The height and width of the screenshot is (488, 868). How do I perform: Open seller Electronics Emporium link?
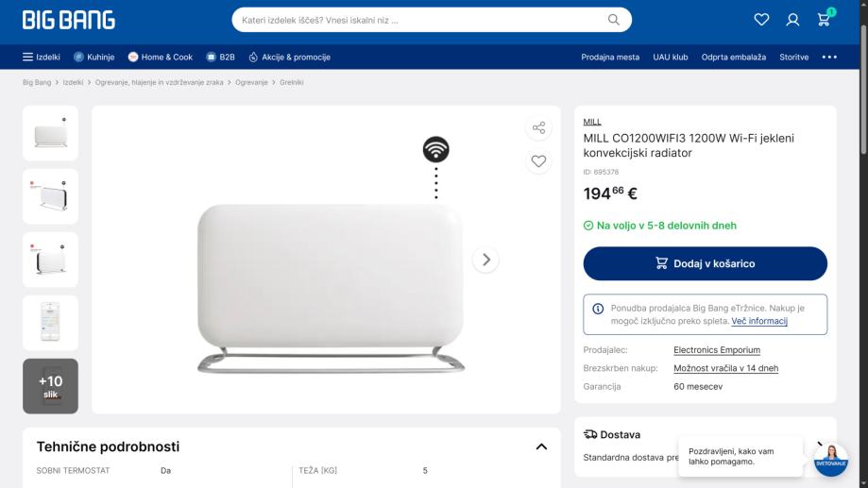click(716, 349)
